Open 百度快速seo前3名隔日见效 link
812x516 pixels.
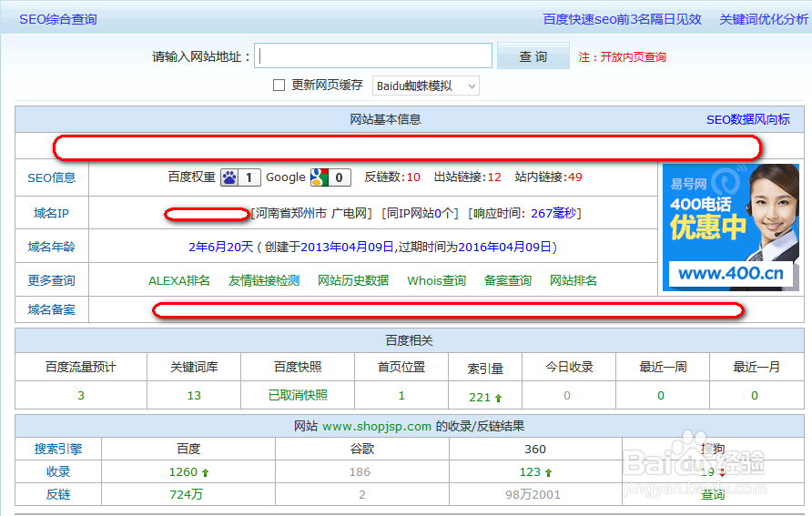(x=622, y=19)
